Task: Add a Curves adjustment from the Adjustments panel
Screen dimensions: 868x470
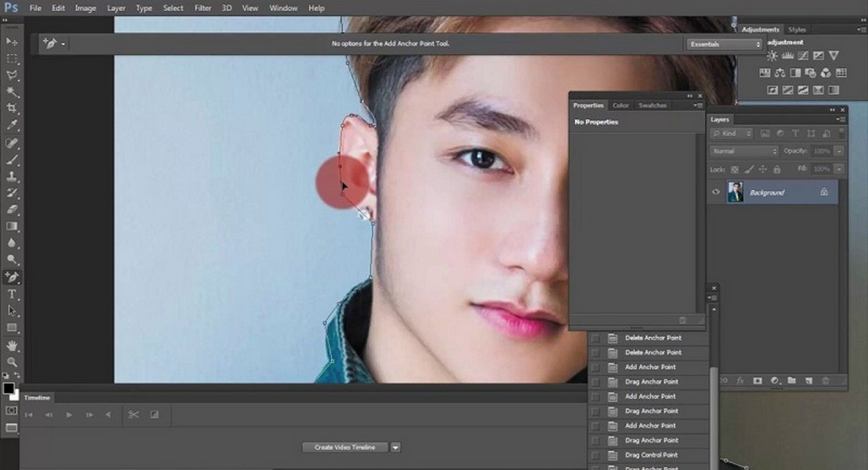Action: 802,56
